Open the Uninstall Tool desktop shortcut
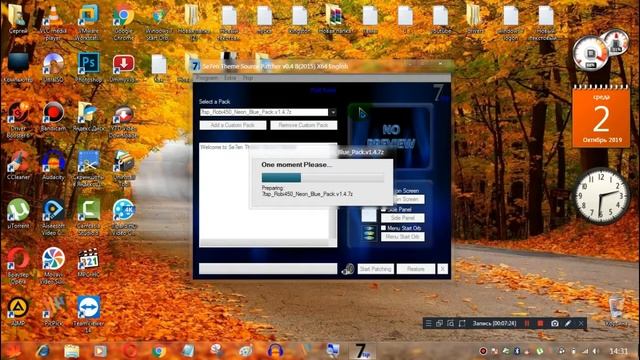 [124, 169]
